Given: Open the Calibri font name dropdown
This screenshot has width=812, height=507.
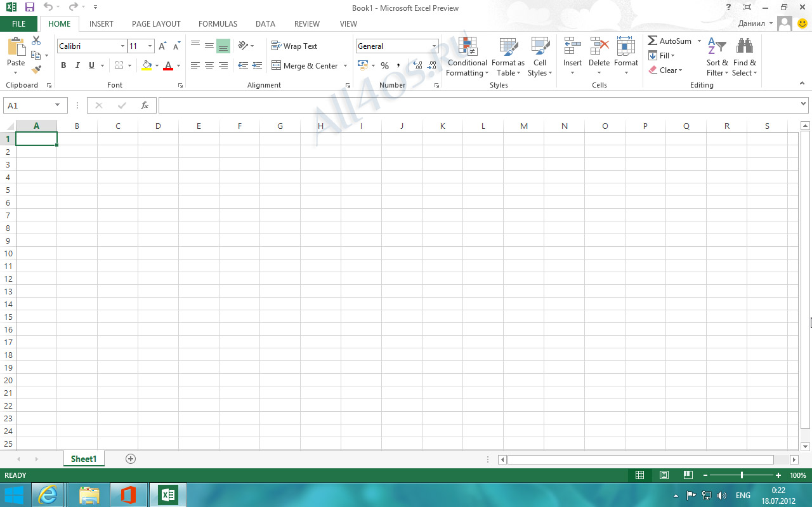Looking at the screenshot, I should [x=123, y=46].
